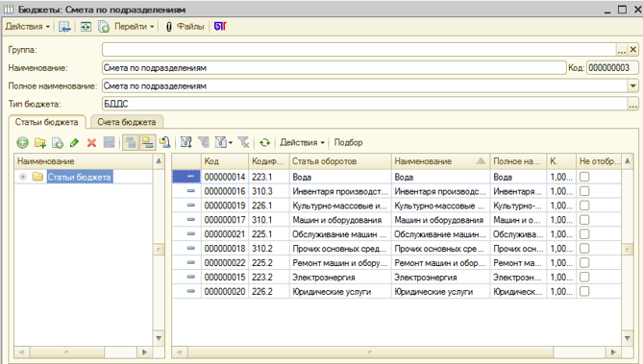Viewport: 643px width, 364px height.
Task: Check 'Не отобр.' box for Прочих основных средств row
Action: (584, 249)
